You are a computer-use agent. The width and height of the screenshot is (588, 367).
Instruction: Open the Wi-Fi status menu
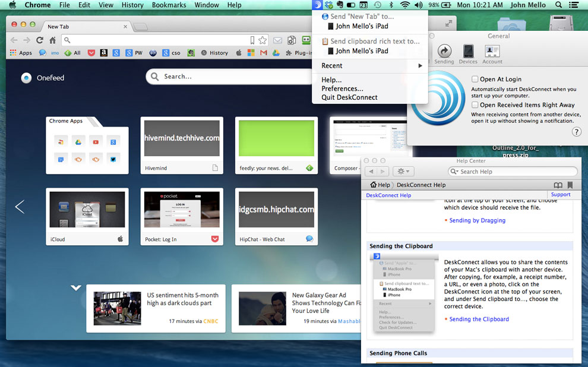(x=404, y=5)
